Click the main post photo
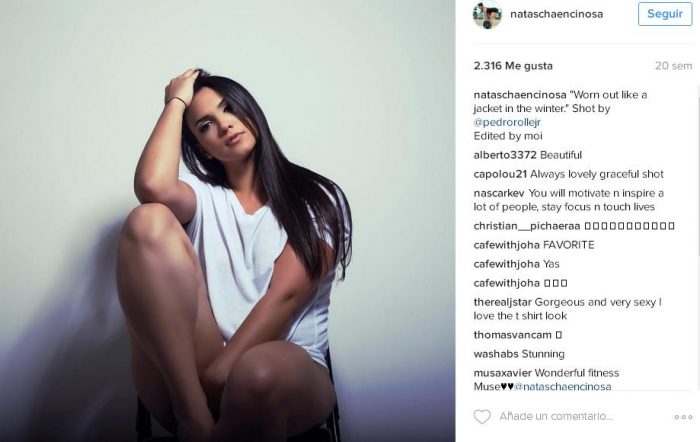700x442 pixels. click(x=227, y=221)
